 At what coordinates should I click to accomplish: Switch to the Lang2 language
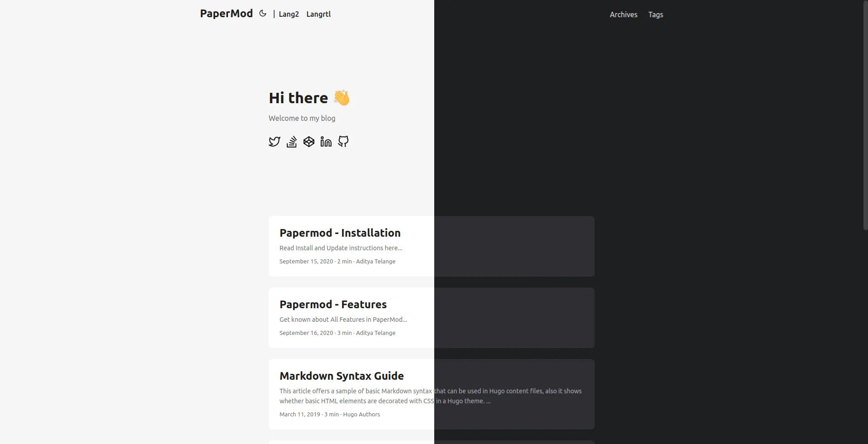[288, 14]
